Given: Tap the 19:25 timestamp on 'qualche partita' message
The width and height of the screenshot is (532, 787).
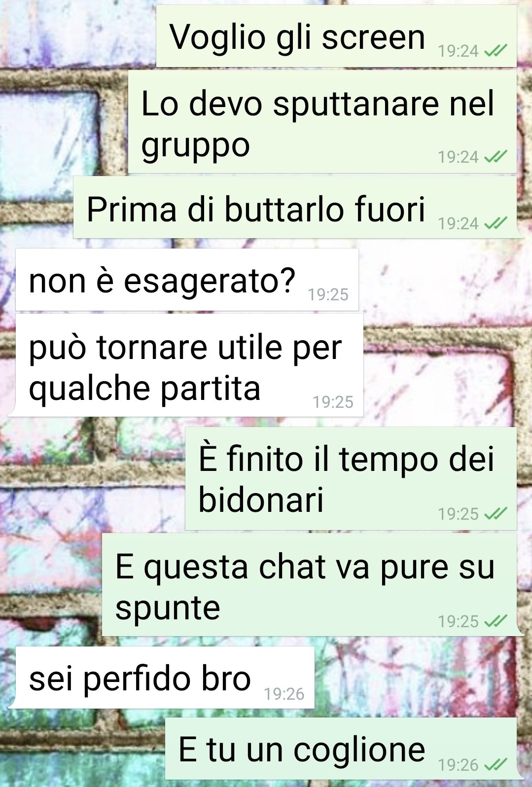Looking at the screenshot, I should tap(333, 402).
